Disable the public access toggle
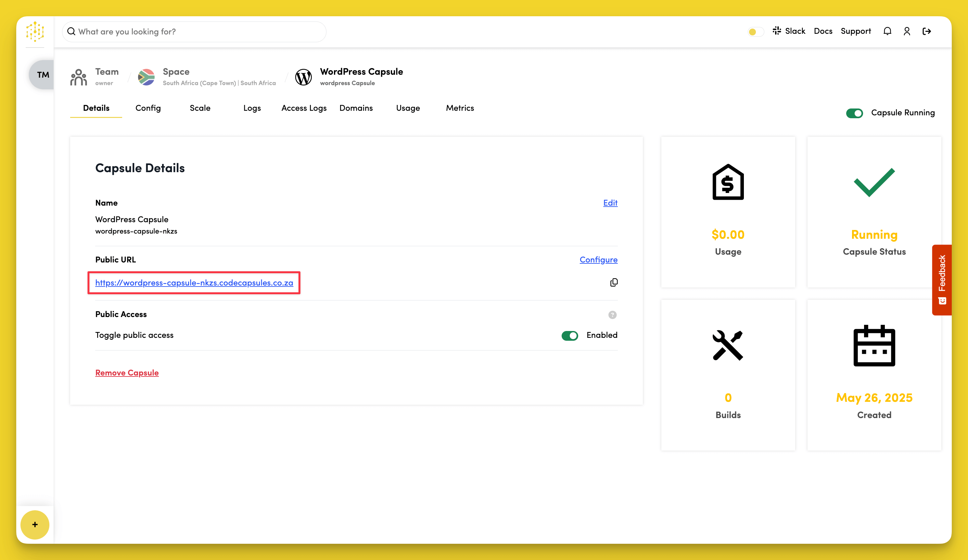Image resolution: width=968 pixels, height=560 pixels. pos(570,336)
